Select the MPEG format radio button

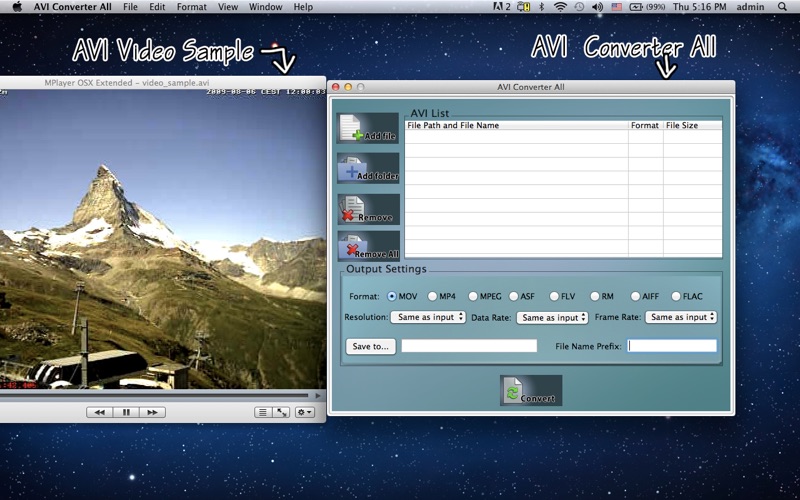[473, 296]
